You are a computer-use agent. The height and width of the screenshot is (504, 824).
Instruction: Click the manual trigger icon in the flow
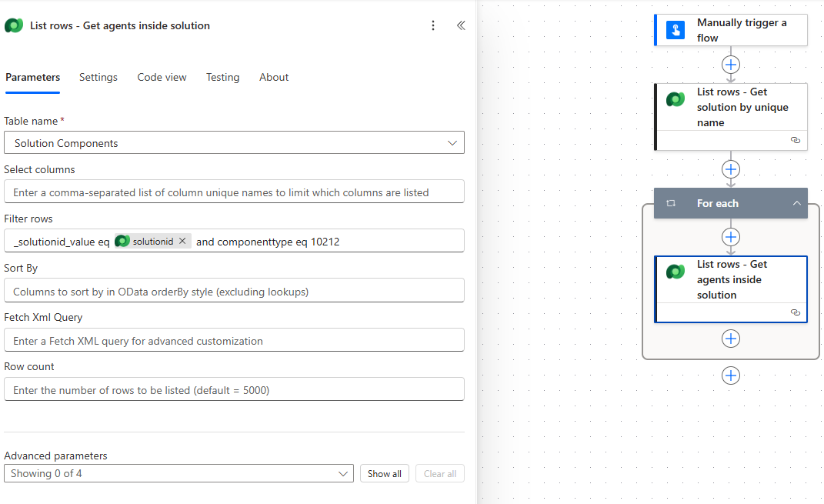coord(676,30)
